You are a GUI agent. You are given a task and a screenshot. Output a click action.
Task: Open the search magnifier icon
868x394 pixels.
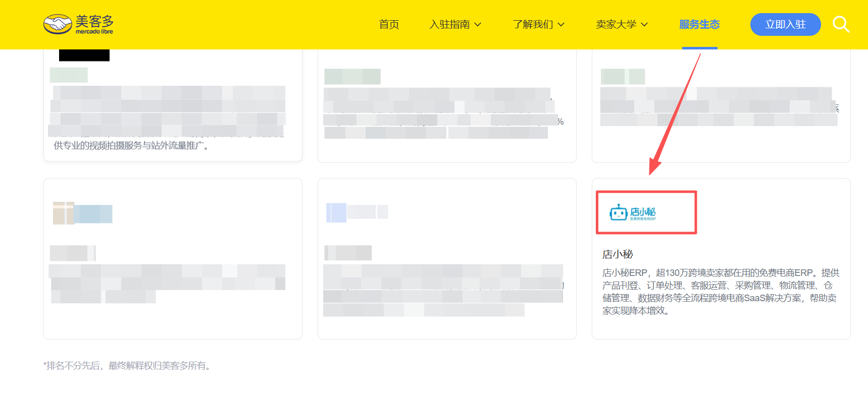[x=841, y=24]
